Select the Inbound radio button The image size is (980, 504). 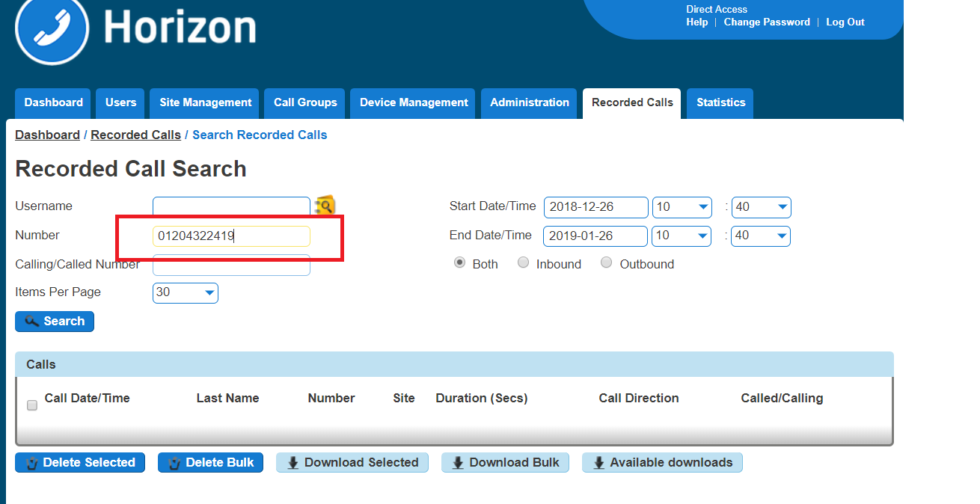523,263
